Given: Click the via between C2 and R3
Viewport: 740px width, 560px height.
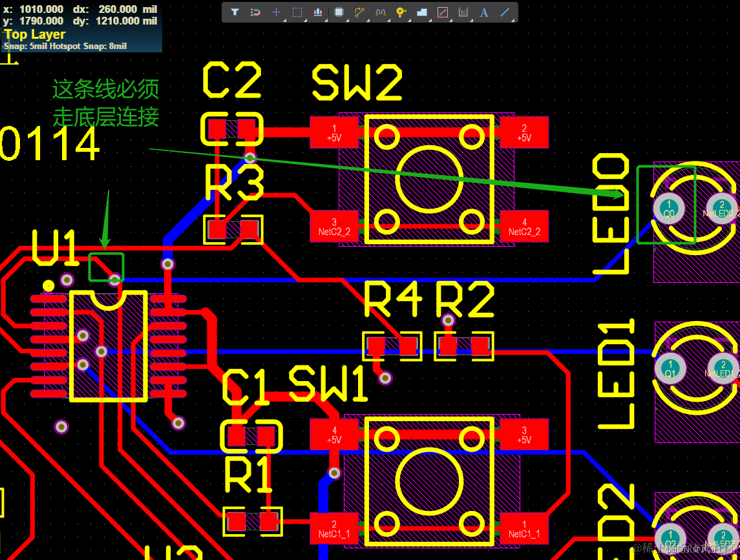Looking at the screenshot, I should click(x=249, y=158).
